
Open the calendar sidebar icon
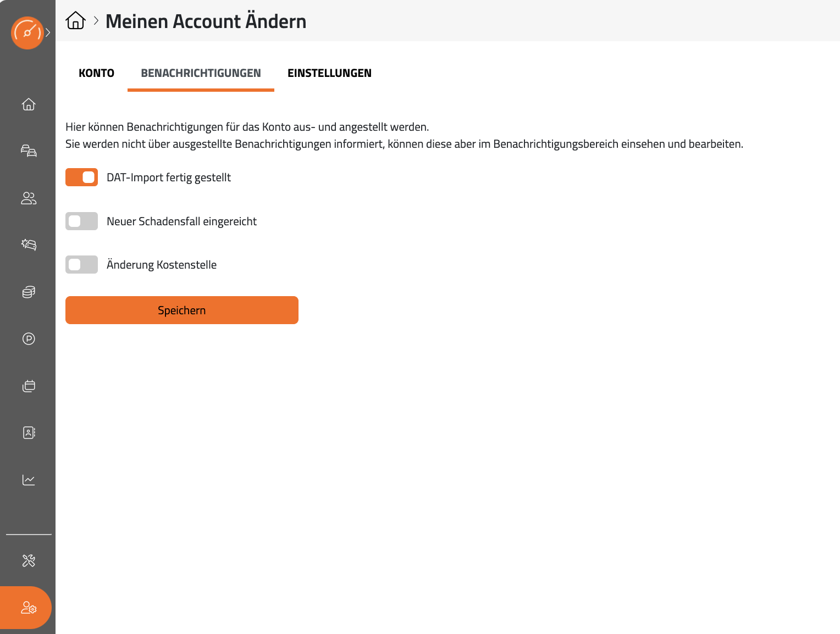point(29,386)
